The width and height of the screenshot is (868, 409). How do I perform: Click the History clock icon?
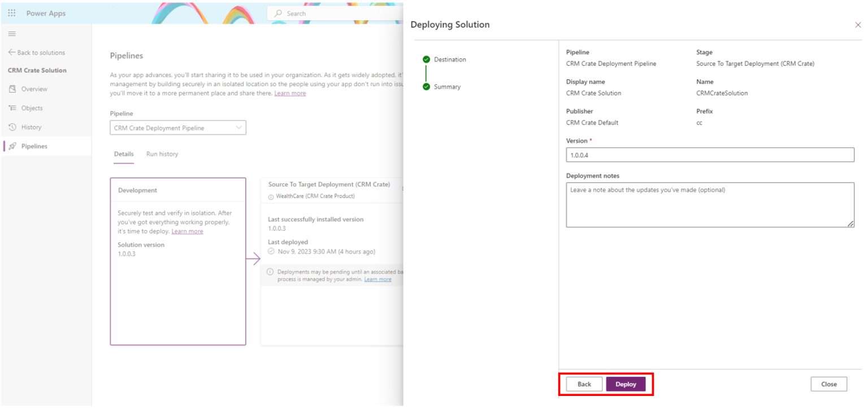[x=12, y=127]
